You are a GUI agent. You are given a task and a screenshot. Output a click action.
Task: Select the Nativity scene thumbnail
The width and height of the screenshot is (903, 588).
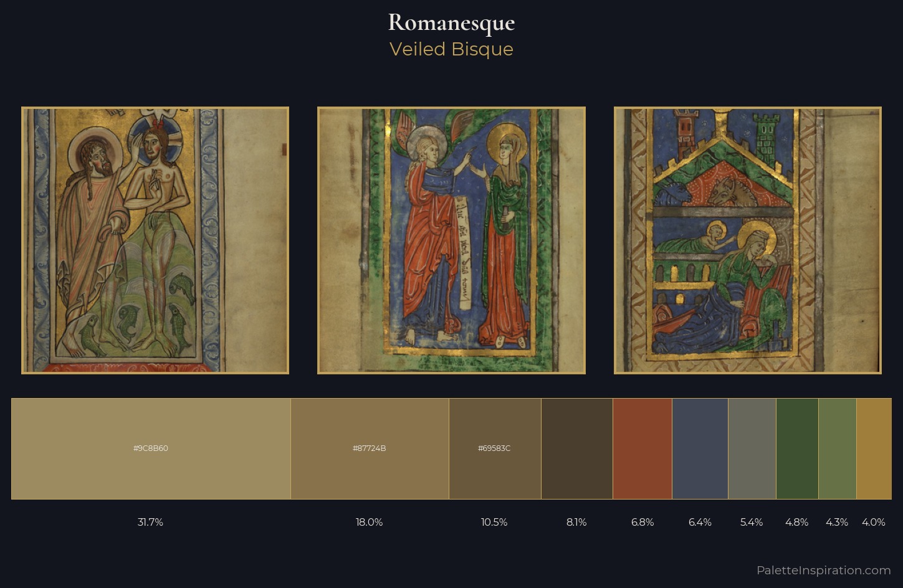[748, 240]
